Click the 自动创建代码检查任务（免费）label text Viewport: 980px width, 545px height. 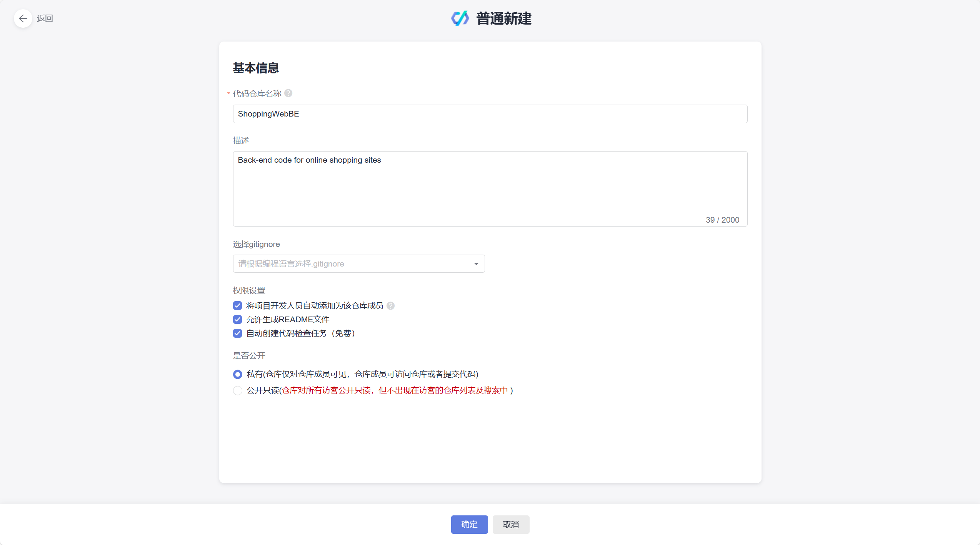point(301,333)
